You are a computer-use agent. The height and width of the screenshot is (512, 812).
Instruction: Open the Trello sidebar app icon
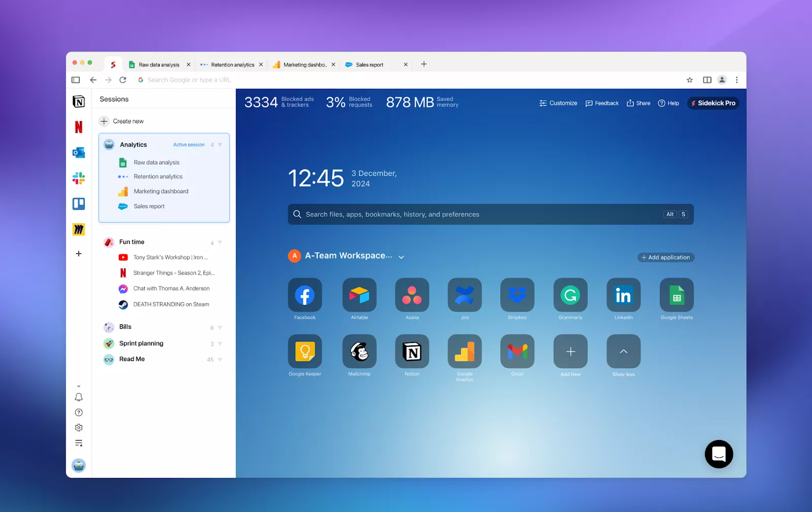[79, 204]
